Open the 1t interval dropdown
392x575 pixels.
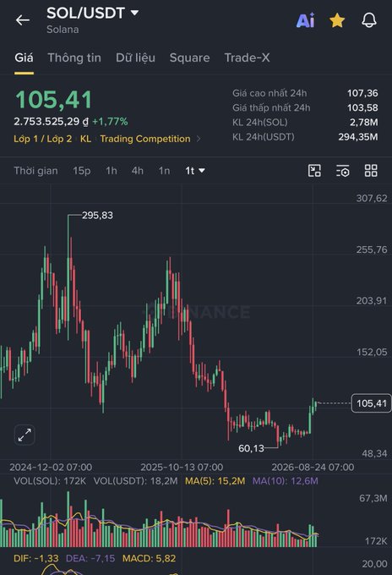pyautogui.click(x=195, y=171)
